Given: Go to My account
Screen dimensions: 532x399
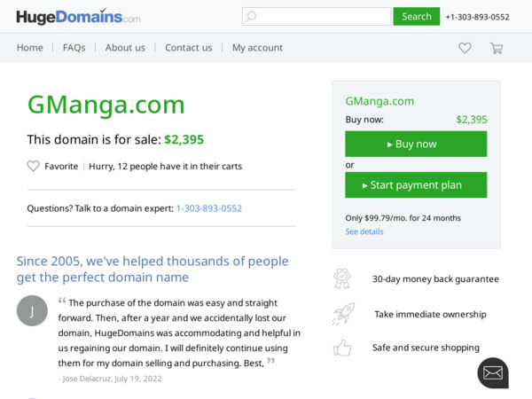Looking at the screenshot, I should coord(257,48).
